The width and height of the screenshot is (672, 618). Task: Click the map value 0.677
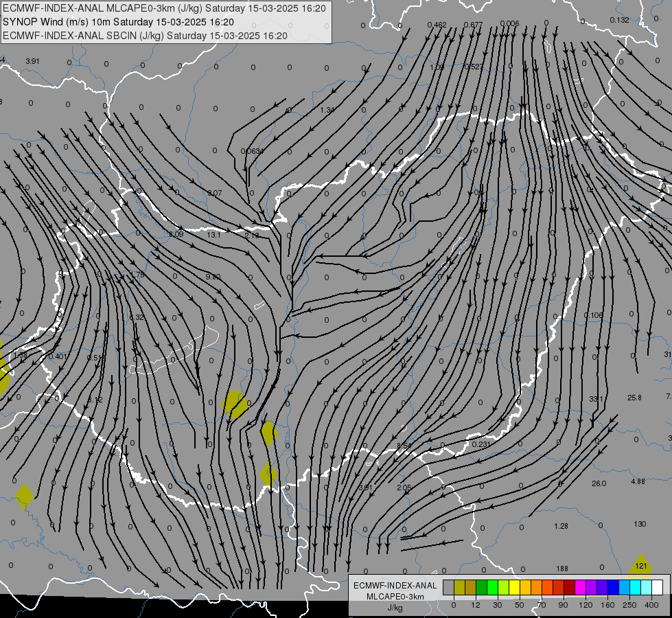[x=474, y=25]
